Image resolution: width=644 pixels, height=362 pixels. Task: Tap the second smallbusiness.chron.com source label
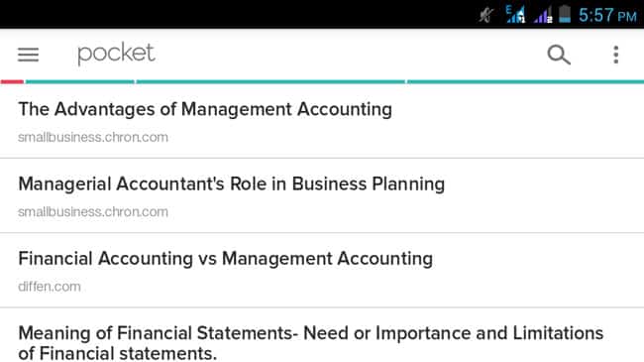click(x=93, y=212)
